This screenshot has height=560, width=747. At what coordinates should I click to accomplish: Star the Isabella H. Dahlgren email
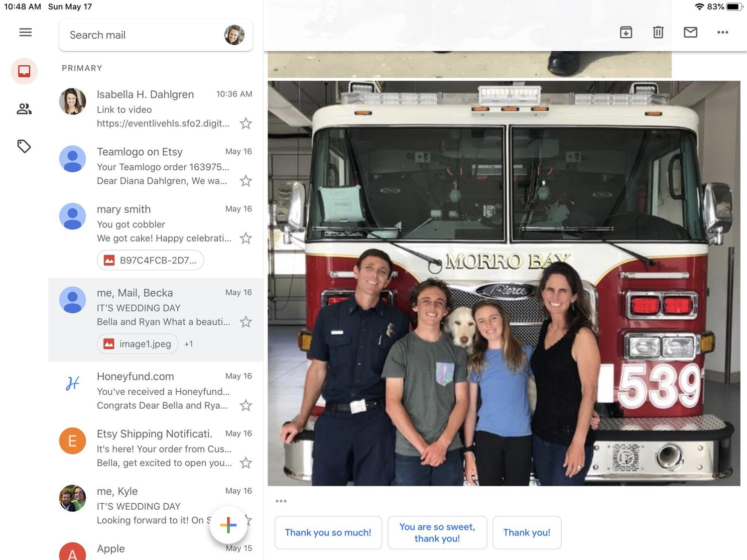click(246, 123)
